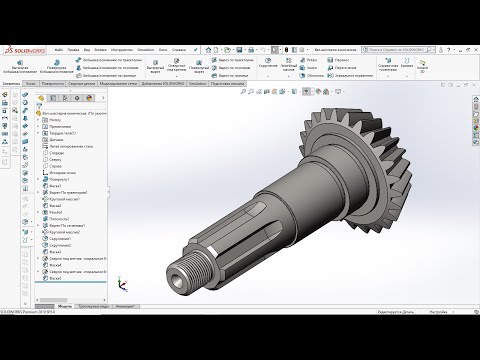Click the Instant 3D icon
This screenshot has width=480, height=360.
[x=422, y=63]
